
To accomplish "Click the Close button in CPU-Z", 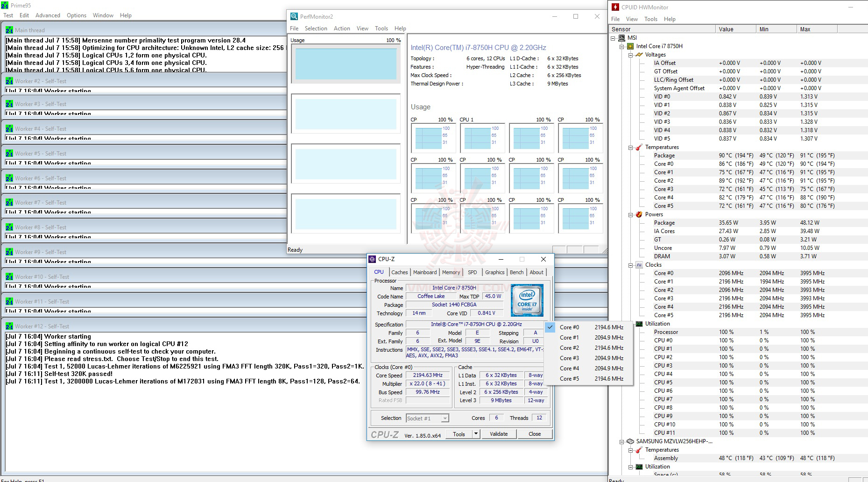I will tap(535, 434).
